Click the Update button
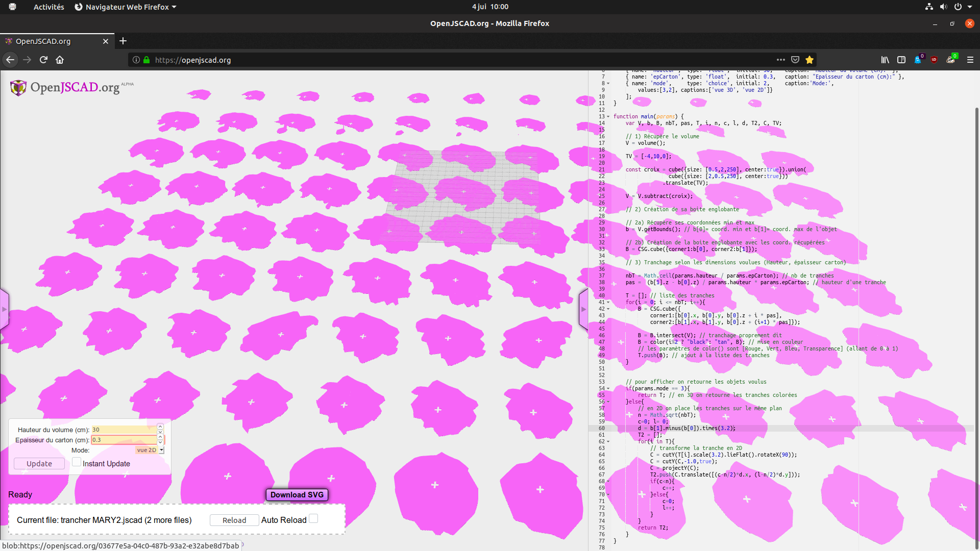This screenshot has width=980, height=551. (39, 463)
